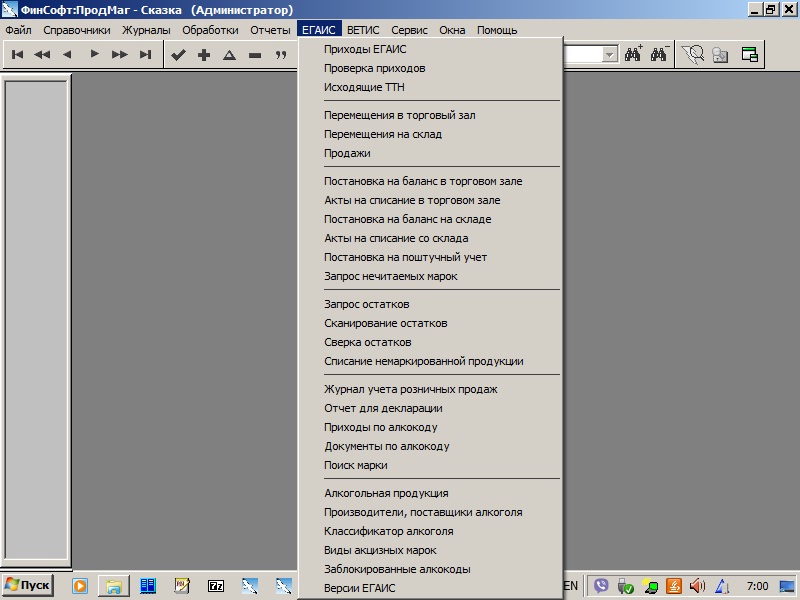Click the fast-forward double-right arrow button
The width and height of the screenshot is (800, 600).
click(119, 55)
